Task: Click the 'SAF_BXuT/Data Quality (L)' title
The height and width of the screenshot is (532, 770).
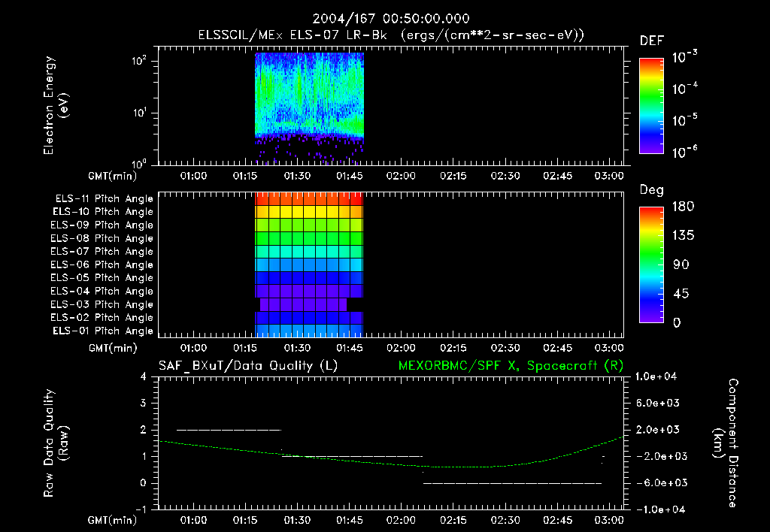Action: pos(248,366)
